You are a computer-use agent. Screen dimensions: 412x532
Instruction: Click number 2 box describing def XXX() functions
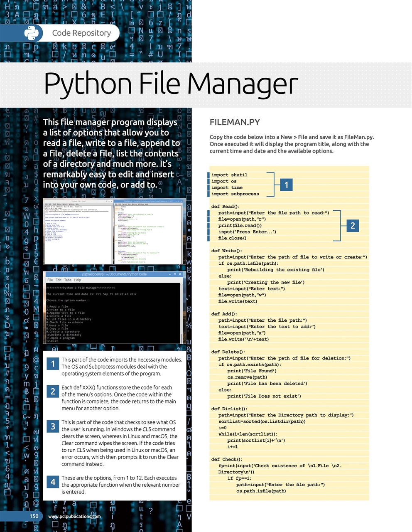(x=53, y=392)
